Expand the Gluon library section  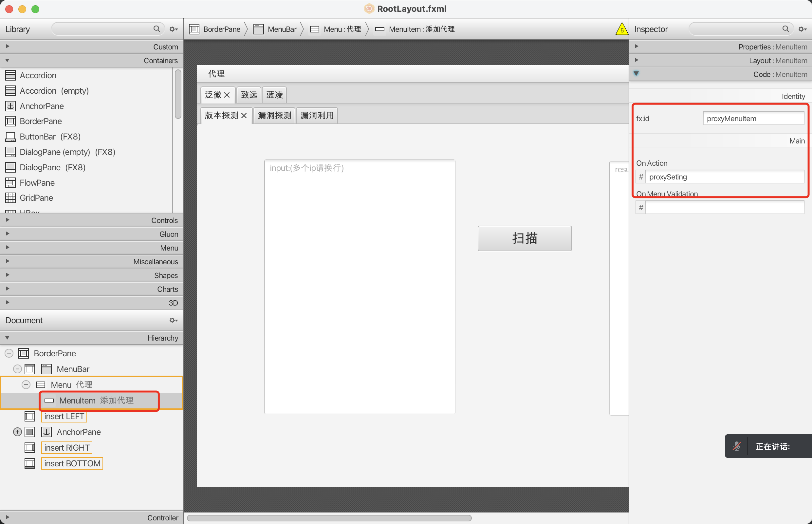8,234
